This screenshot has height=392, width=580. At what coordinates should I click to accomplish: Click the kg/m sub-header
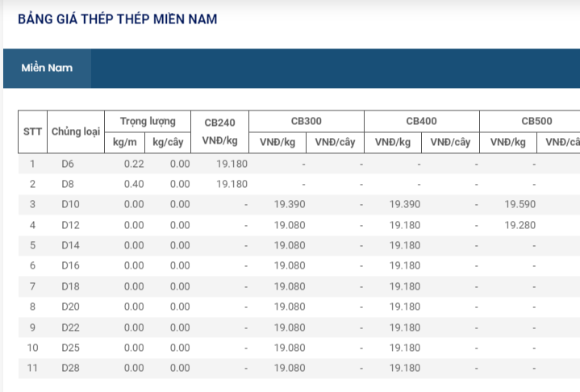click(x=124, y=143)
